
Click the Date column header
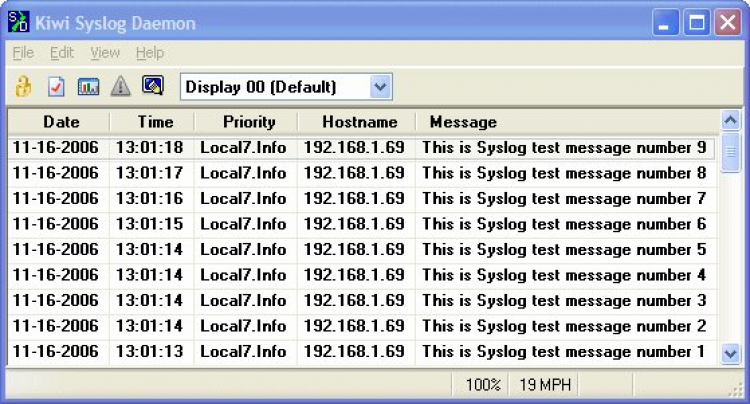click(61, 122)
